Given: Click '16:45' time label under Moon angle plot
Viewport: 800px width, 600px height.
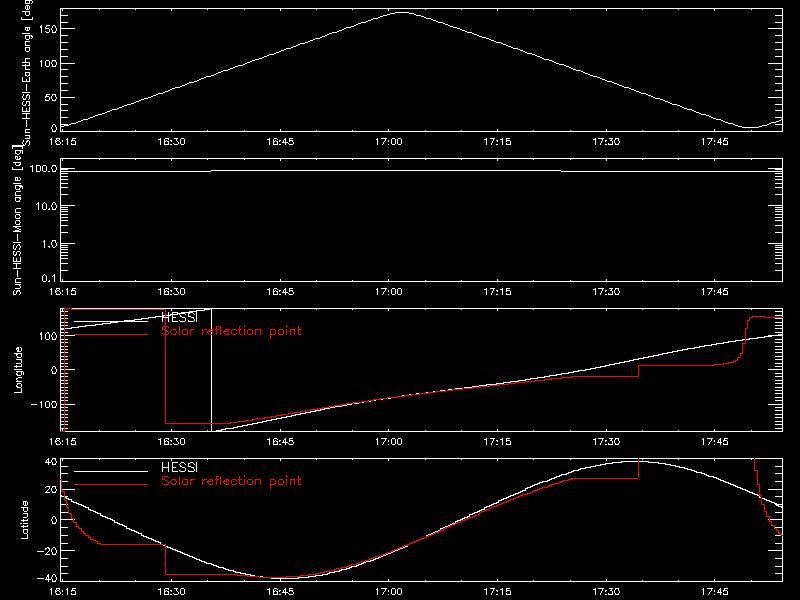Looking at the screenshot, I should [280, 292].
